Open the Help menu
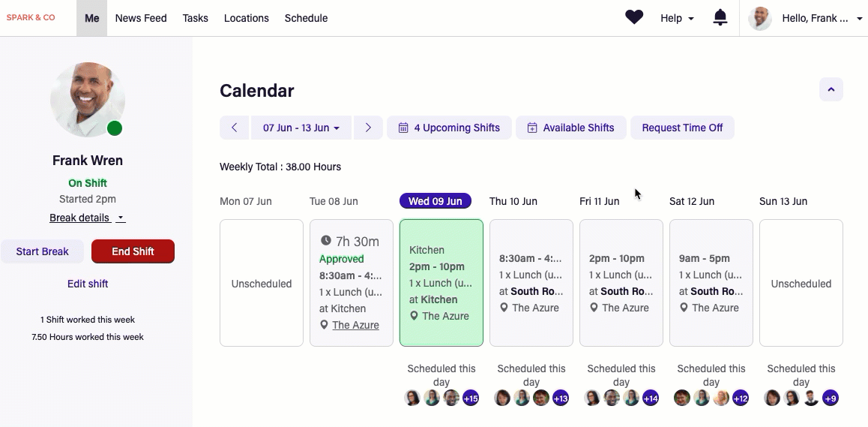Viewport: 868px width, 427px height. [x=677, y=18]
